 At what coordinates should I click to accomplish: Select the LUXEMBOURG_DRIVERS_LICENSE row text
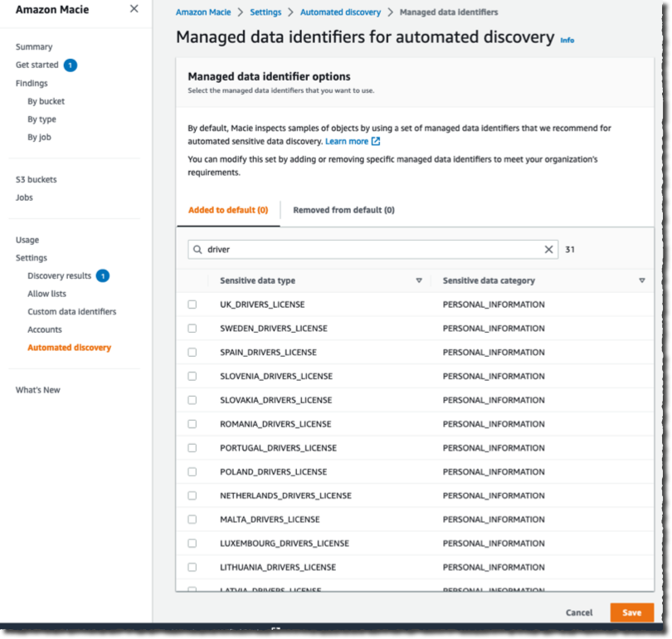(285, 544)
